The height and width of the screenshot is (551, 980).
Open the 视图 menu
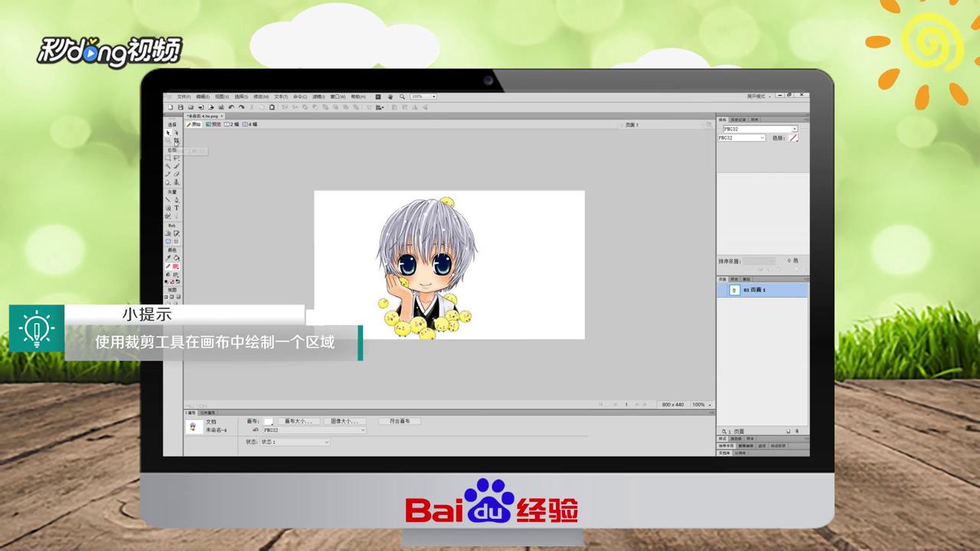222,97
